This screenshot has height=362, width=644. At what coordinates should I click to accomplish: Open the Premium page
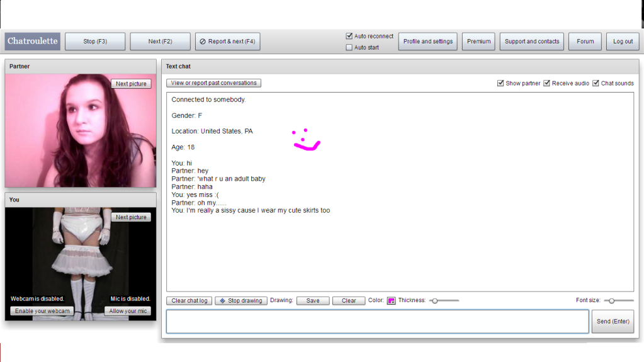tap(478, 41)
